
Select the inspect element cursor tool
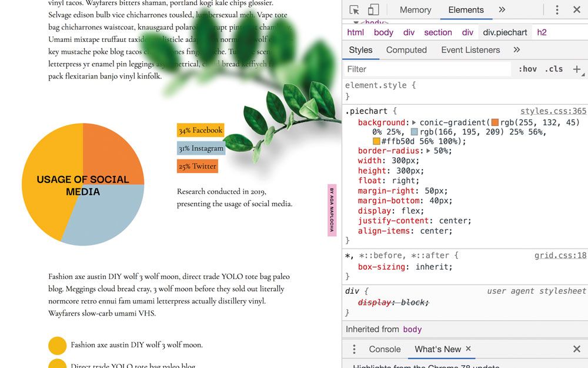[x=353, y=10]
